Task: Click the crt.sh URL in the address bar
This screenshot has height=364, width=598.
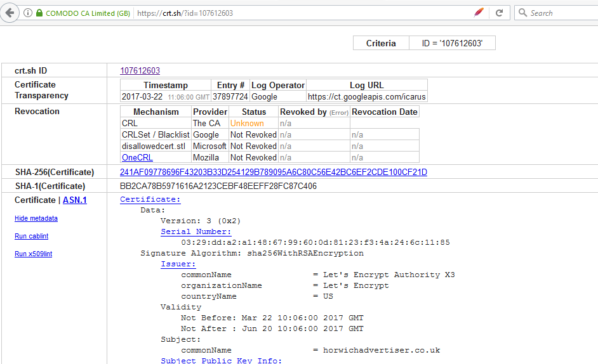Action: pos(185,13)
